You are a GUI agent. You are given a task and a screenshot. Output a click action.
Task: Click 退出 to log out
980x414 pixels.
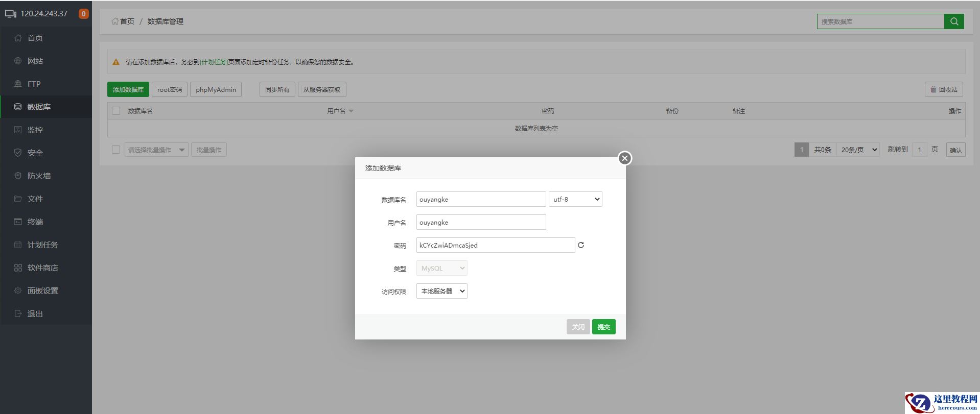coord(46,313)
